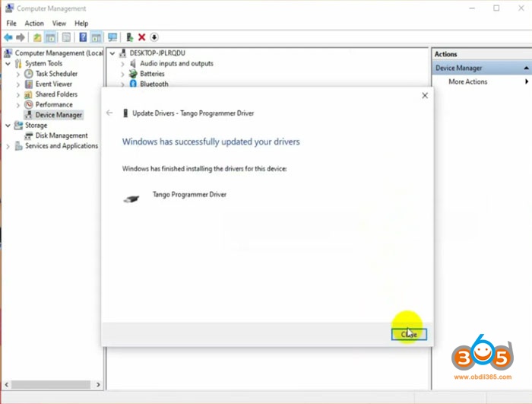The width and height of the screenshot is (532, 404).
Task: Click the Computer Management title bar icon
Action: 9,8
